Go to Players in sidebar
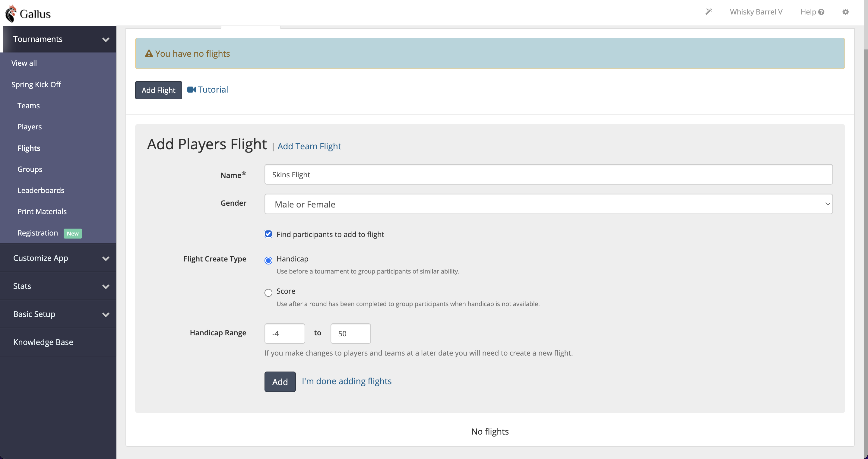Viewport: 868px width, 459px height. coord(30,127)
